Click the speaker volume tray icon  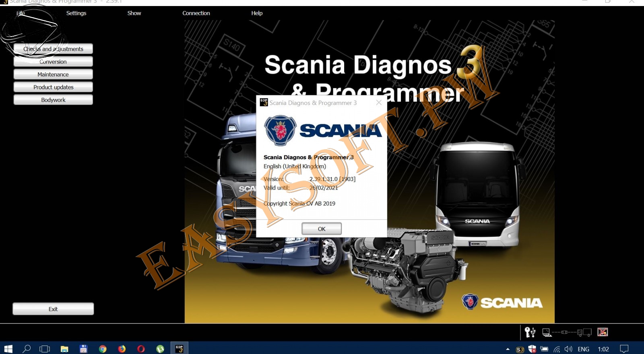tap(568, 349)
